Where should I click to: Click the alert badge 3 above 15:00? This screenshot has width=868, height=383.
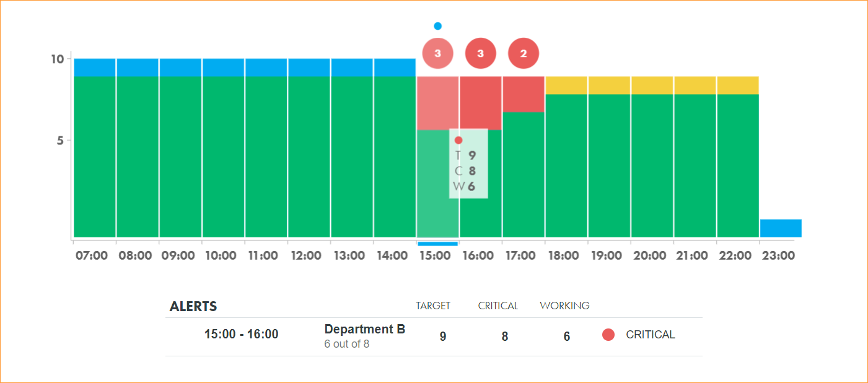[x=437, y=53]
